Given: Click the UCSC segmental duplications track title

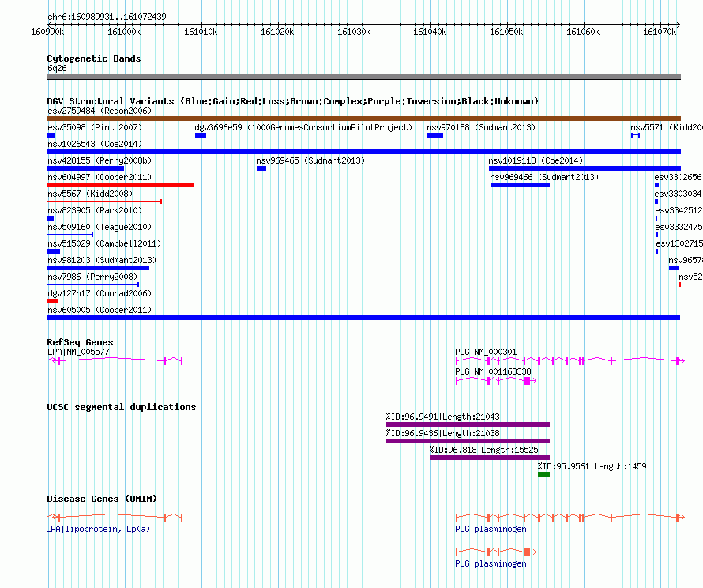Looking at the screenshot, I should click(122, 407).
